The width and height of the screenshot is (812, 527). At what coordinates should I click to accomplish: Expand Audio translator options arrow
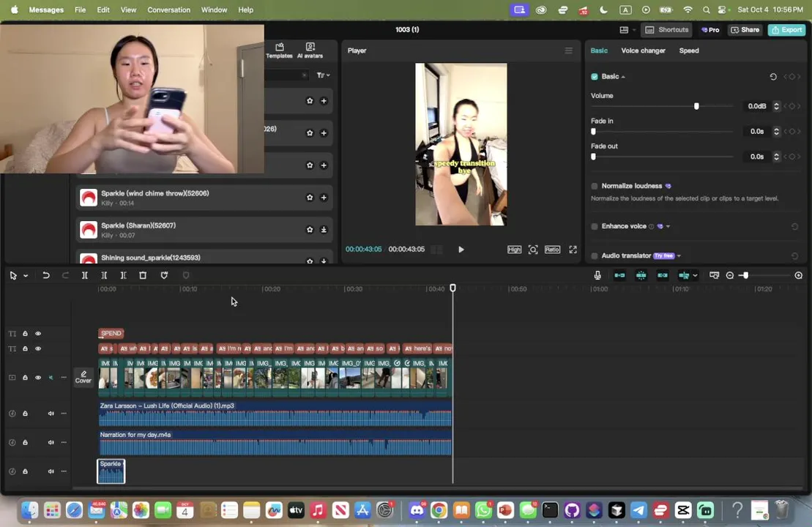(679, 256)
